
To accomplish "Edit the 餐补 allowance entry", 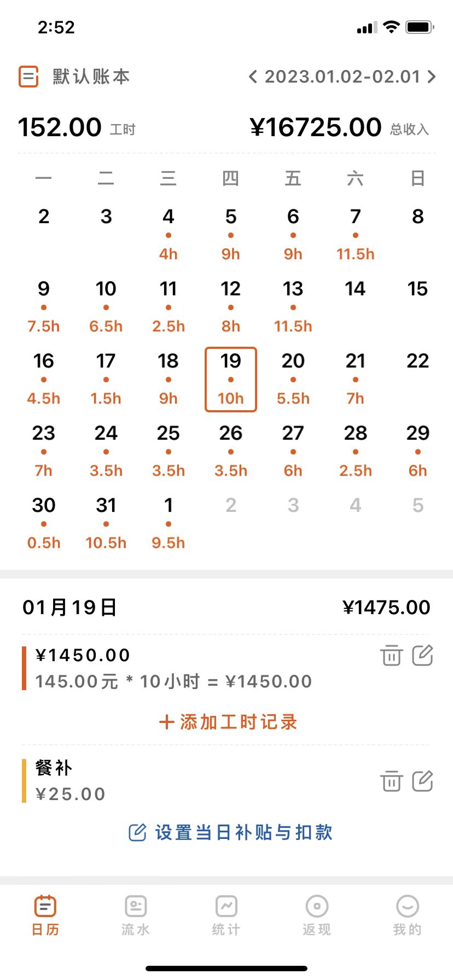I will (x=422, y=781).
